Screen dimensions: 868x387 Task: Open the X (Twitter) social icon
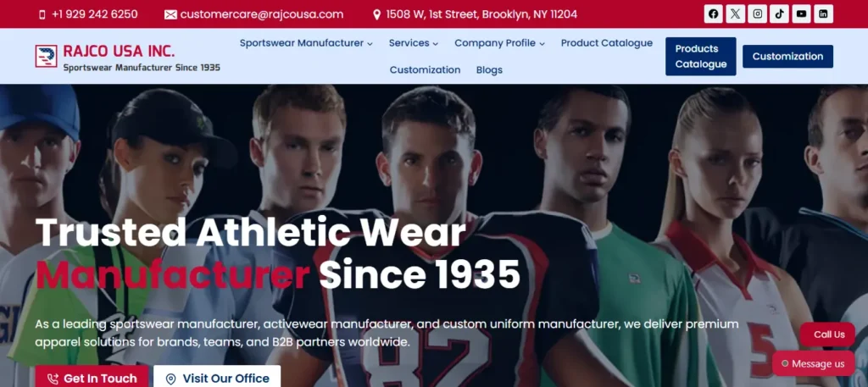tap(735, 14)
